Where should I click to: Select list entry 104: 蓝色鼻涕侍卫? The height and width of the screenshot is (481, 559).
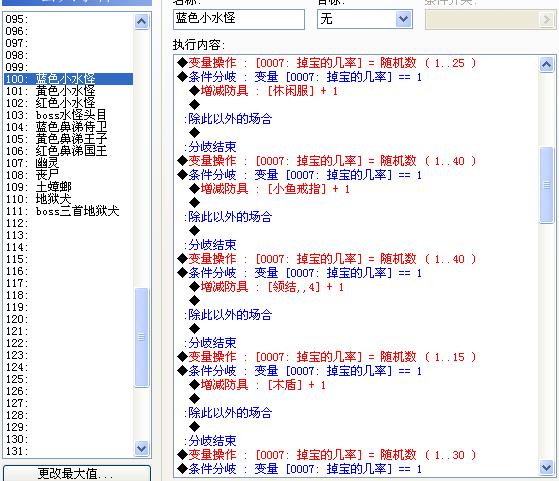click(x=68, y=127)
